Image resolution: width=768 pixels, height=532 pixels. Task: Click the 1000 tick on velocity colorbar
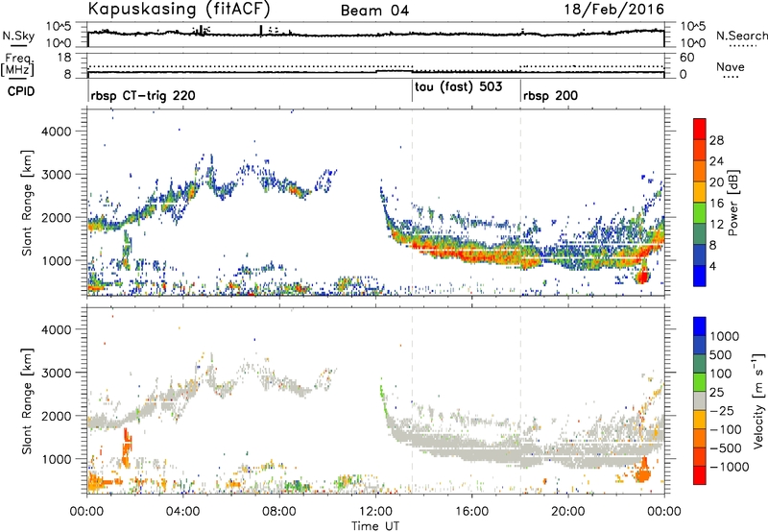click(725, 336)
